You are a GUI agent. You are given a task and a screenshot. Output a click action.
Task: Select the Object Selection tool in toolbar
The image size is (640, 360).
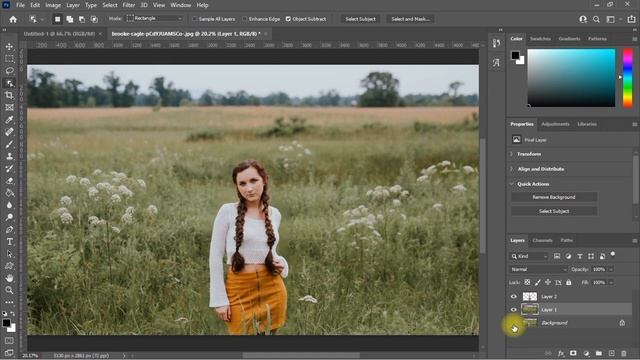9,83
